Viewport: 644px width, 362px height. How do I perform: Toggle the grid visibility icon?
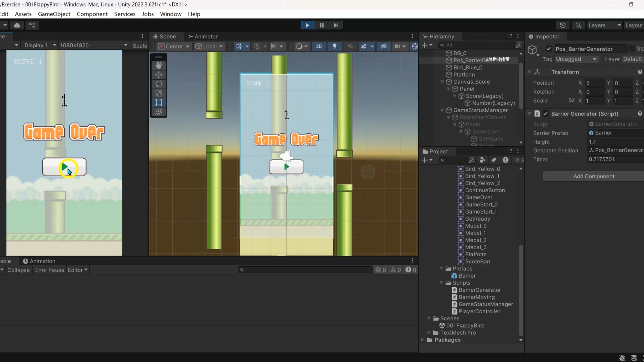pos(239,46)
